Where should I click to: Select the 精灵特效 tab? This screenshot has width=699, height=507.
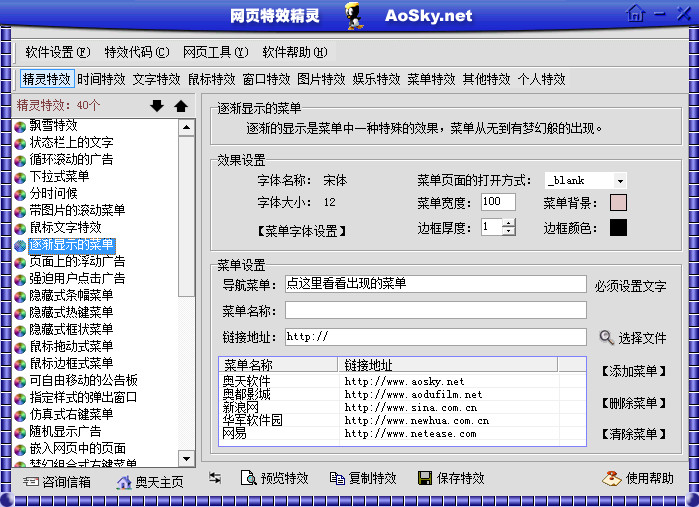pyautogui.click(x=47, y=79)
